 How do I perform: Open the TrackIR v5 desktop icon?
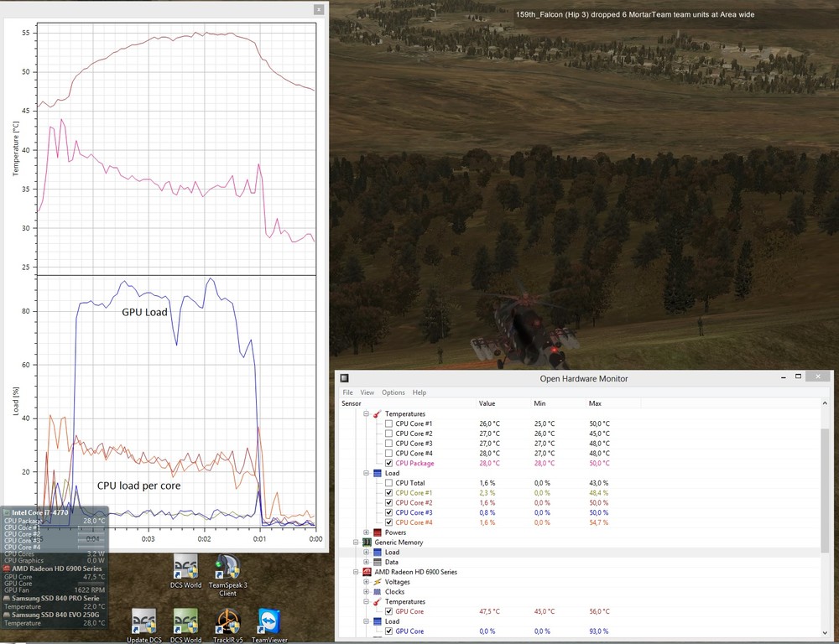pyautogui.click(x=228, y=622)
